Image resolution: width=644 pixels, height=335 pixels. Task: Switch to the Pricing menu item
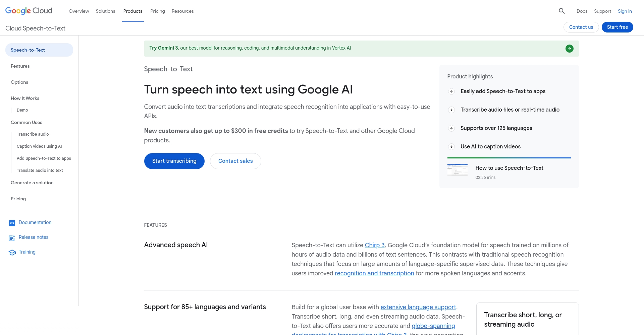[x=157, y=11]
